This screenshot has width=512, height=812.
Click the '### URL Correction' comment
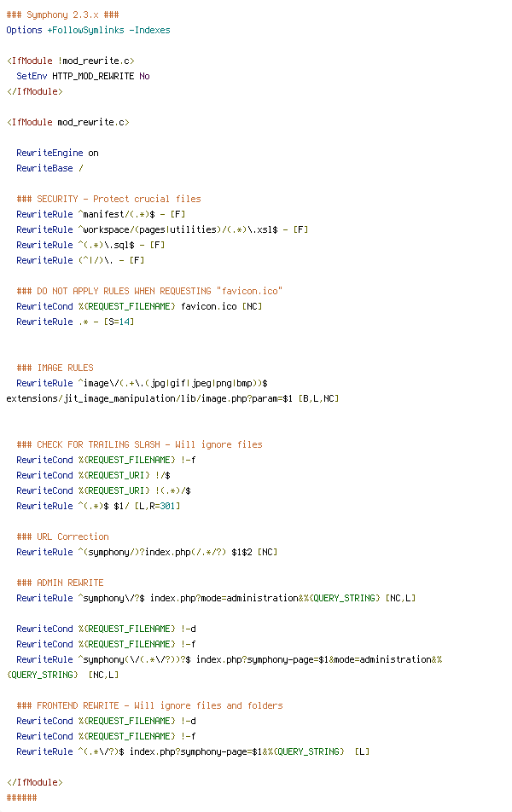click(62, 536)
